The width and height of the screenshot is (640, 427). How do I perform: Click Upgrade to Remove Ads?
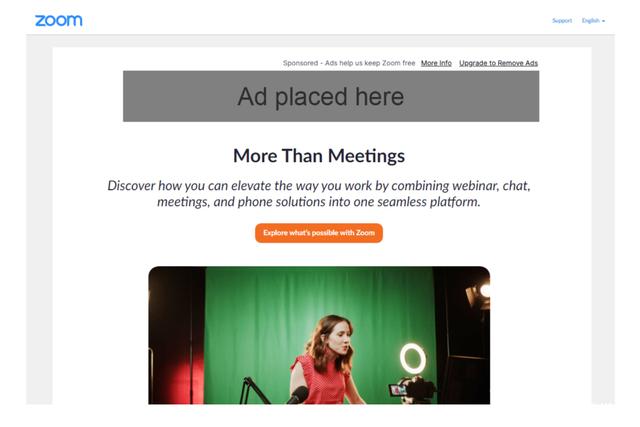(x=498, y=63)
